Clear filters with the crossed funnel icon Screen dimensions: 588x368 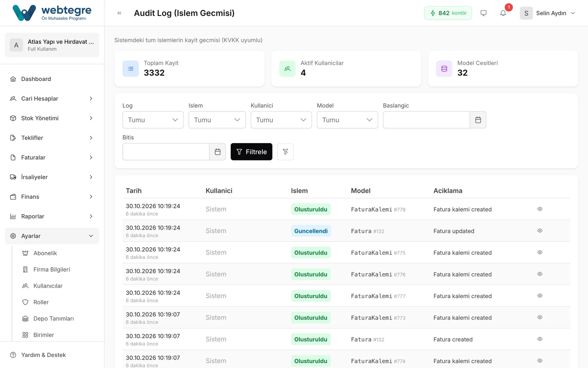click(x=285, y=152)
